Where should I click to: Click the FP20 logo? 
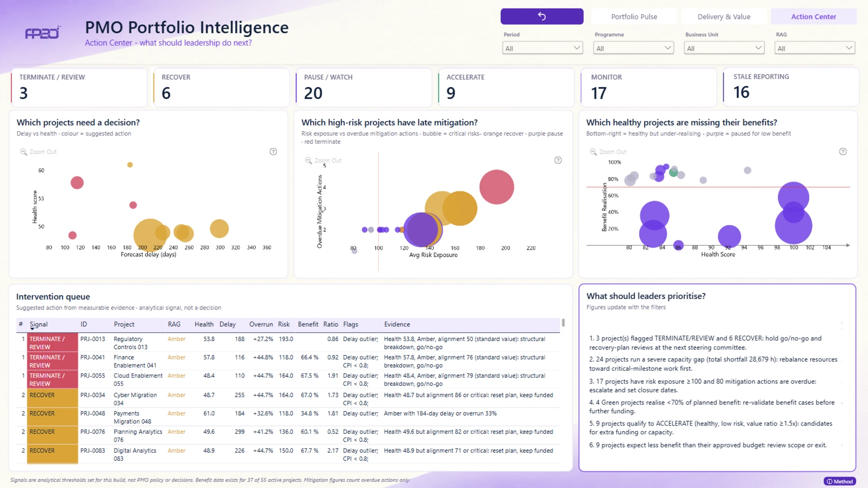pos(42,33)
